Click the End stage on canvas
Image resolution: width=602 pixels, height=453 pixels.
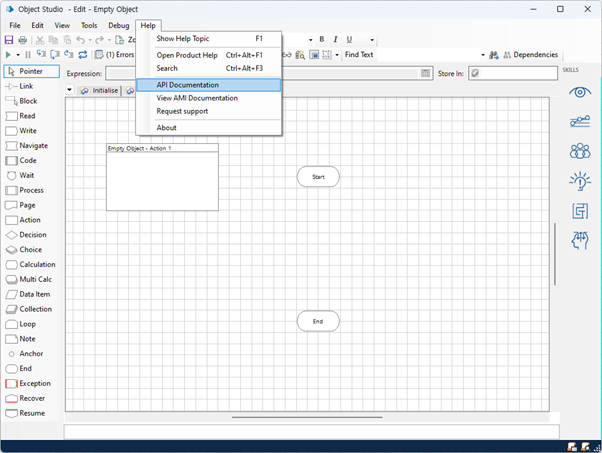(318, 321)
